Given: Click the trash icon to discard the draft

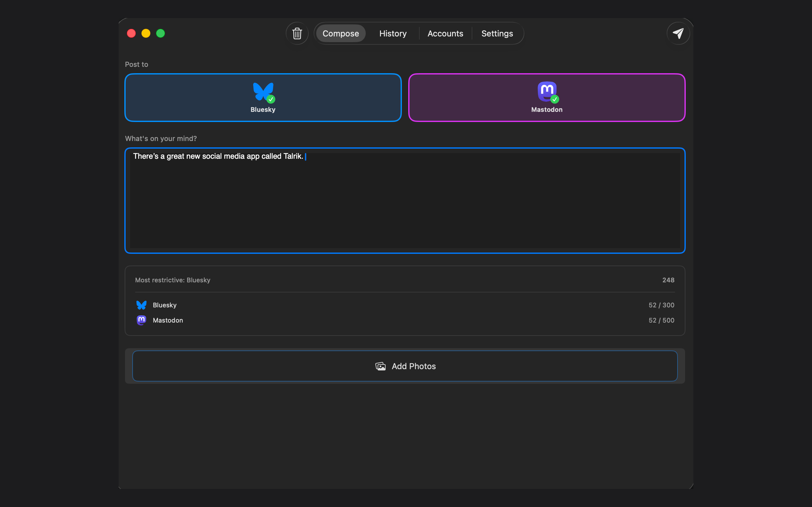Looking at the screenshot, I should (x=297, y=33).
